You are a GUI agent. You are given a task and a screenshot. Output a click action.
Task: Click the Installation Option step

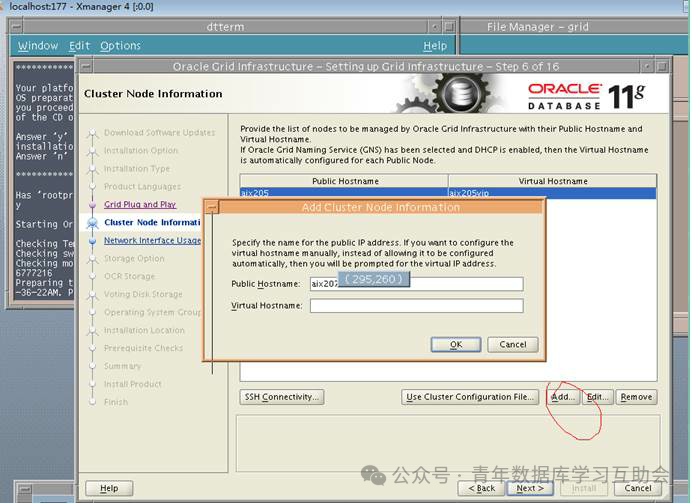(x=141, y=150)
